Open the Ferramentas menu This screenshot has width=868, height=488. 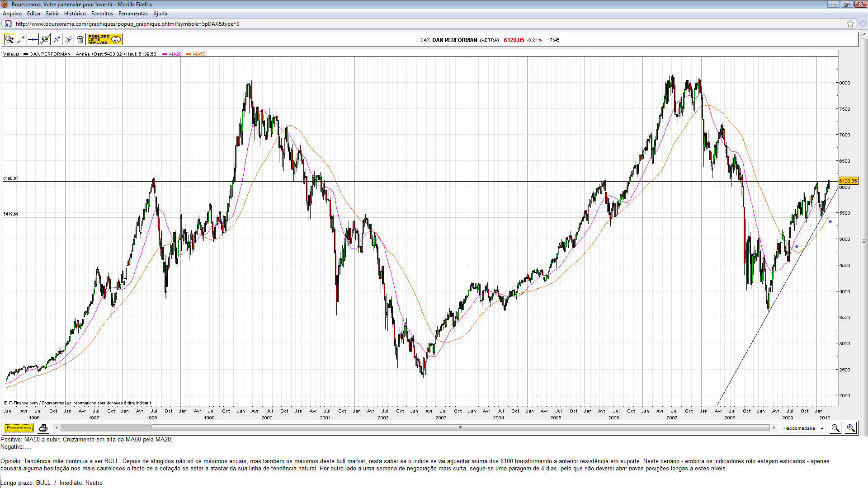coord(133,14)
